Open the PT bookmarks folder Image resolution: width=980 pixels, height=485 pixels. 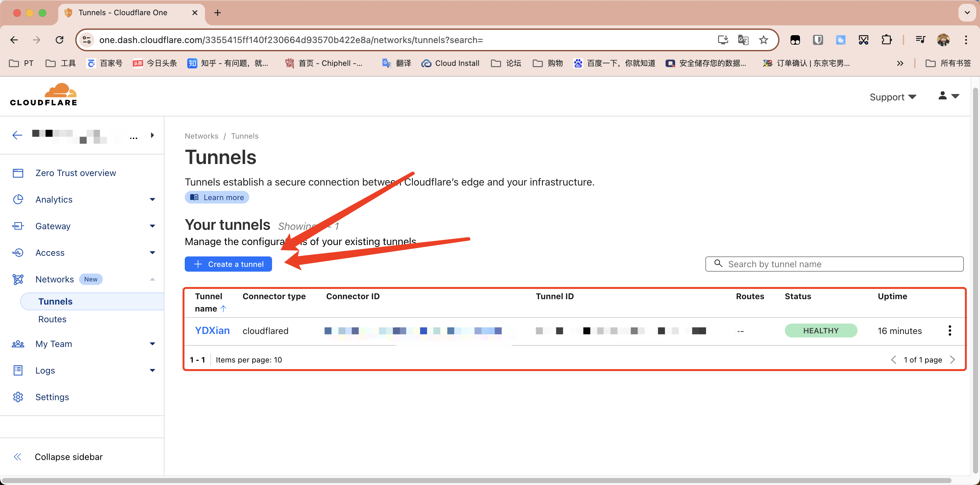point(21,63)
